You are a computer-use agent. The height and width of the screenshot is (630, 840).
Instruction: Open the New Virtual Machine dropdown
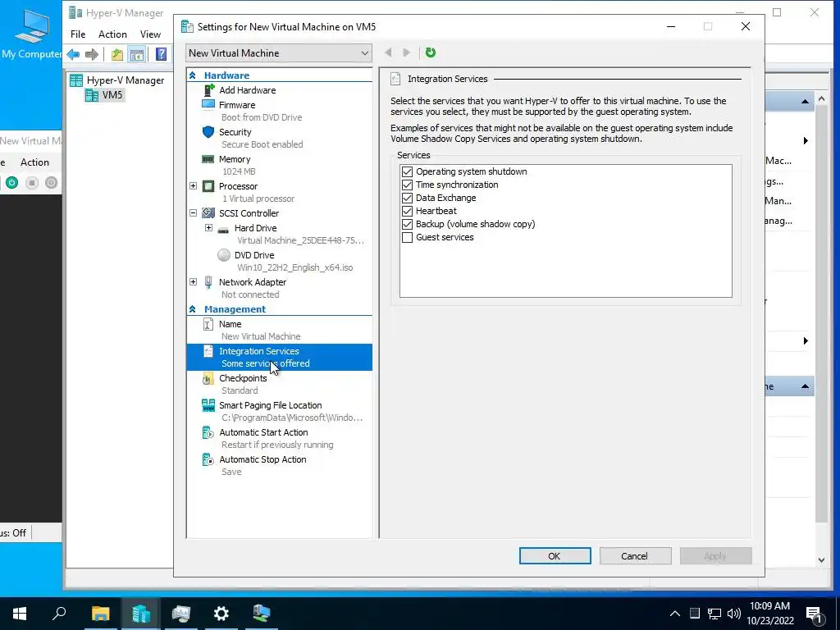279,53
